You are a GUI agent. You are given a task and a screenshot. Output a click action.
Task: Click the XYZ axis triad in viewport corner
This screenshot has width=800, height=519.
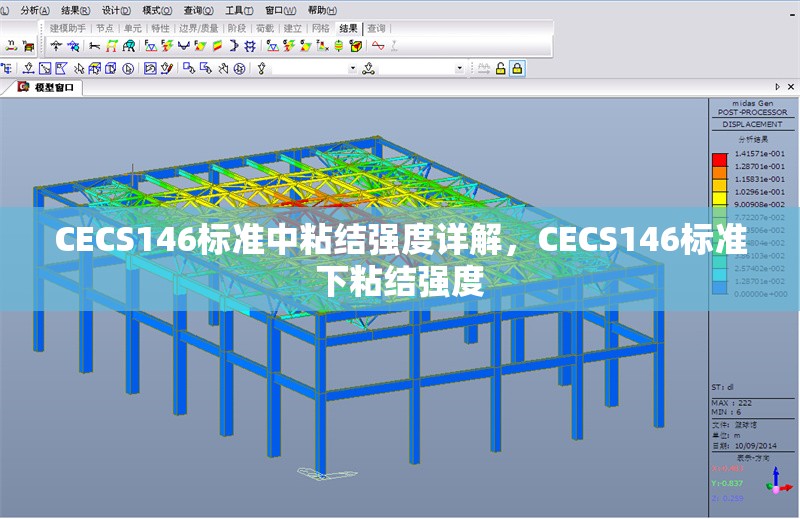(776, 484)
